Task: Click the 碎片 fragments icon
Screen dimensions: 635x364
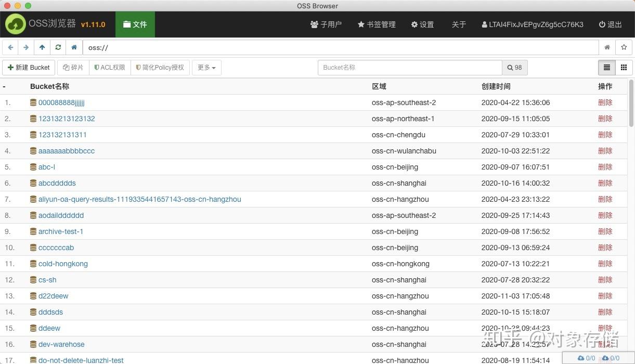Action: click(x=73, y=67)
